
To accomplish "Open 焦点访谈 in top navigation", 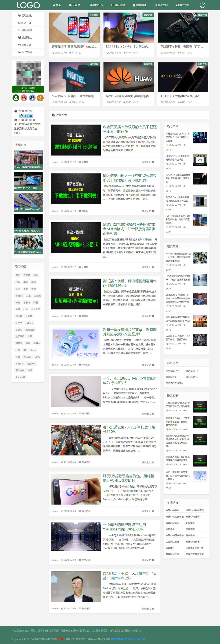I will (161, 5).
